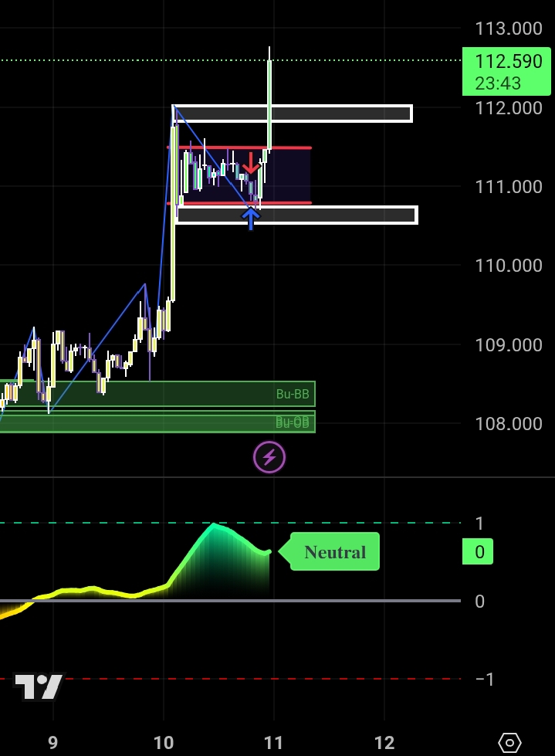Click the 110.000 price scale label

click(508, 266)
